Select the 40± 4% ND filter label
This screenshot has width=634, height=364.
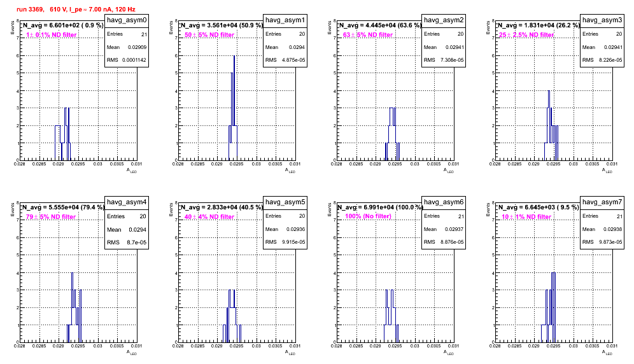209,217
